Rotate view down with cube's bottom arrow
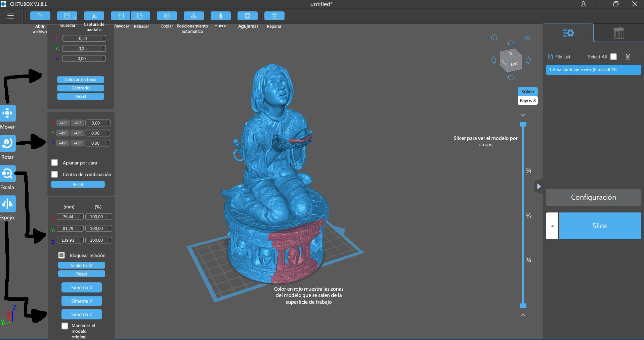Screen dimensions: 644x340 pyautogui.click(x=511, y=78)
